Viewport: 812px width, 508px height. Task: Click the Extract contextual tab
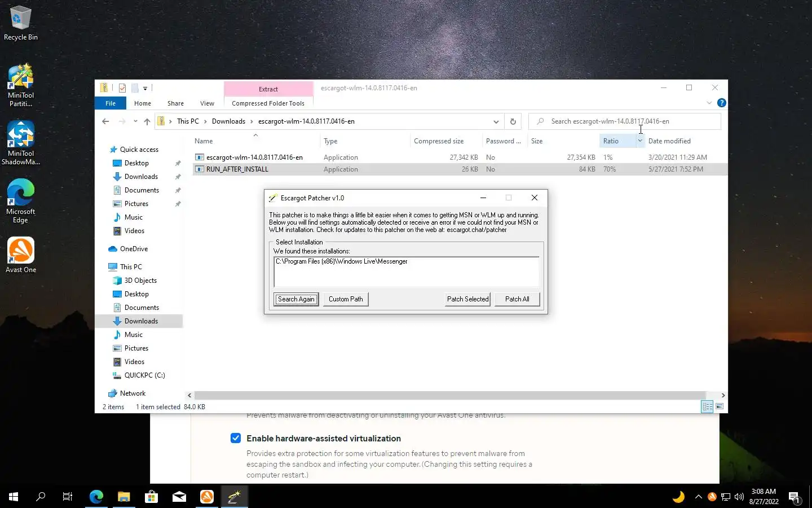[268, 89]
